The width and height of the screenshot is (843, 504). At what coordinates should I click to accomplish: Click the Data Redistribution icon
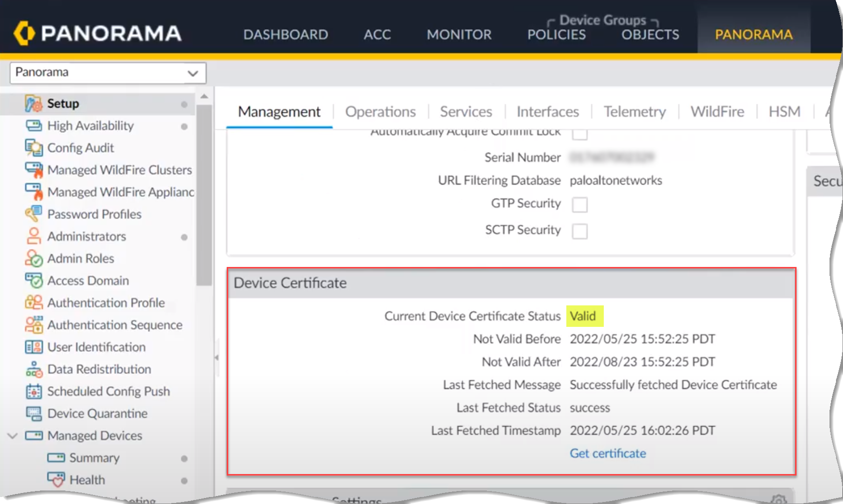click(x=33, y=370)
